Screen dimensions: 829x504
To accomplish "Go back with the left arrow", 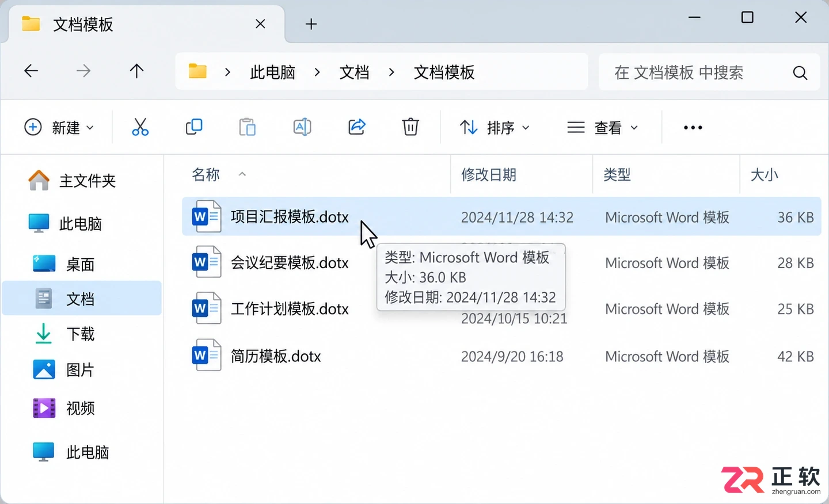I will click(x=31, y=71).
